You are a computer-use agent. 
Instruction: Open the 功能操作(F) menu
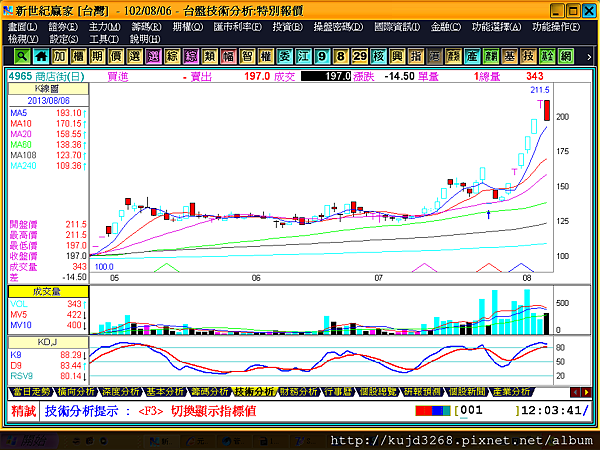(556, 27)
